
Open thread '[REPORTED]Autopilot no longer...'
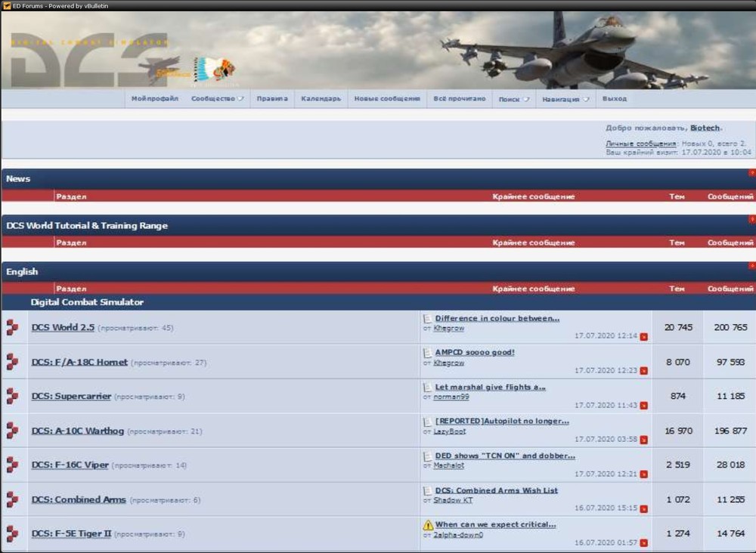[x=502, y=421]
